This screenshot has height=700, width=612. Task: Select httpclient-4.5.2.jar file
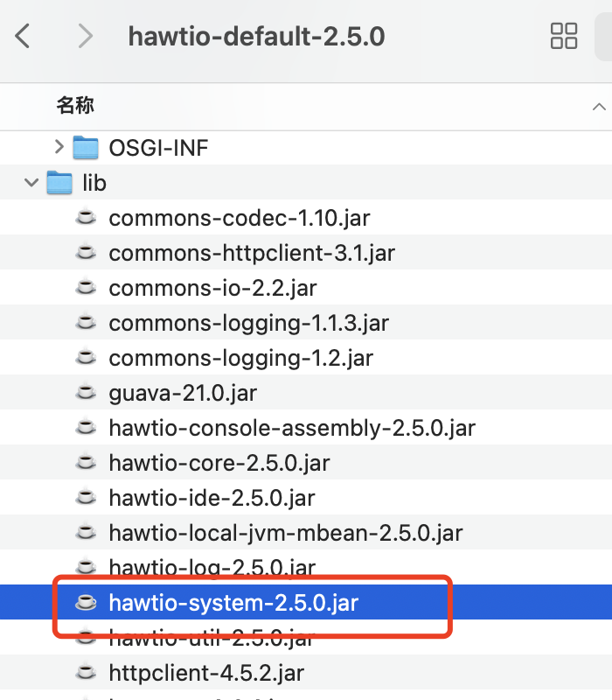[206, 673]
